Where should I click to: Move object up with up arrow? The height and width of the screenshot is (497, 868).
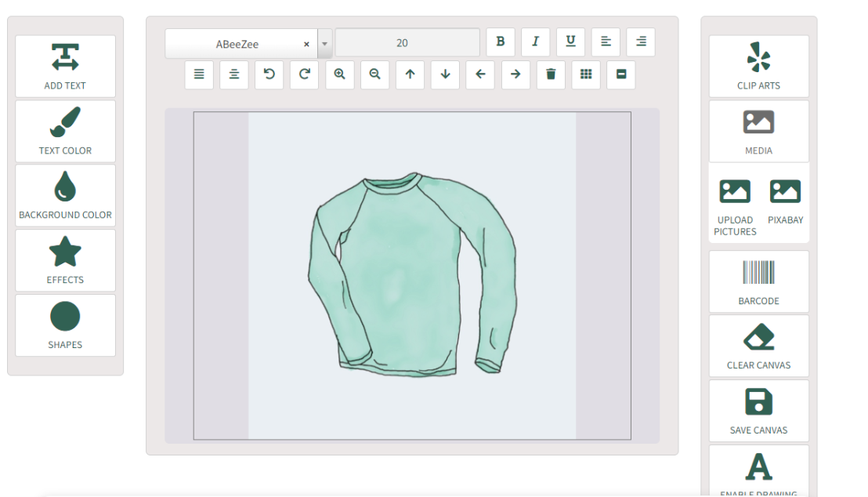[x=410, y=74]
